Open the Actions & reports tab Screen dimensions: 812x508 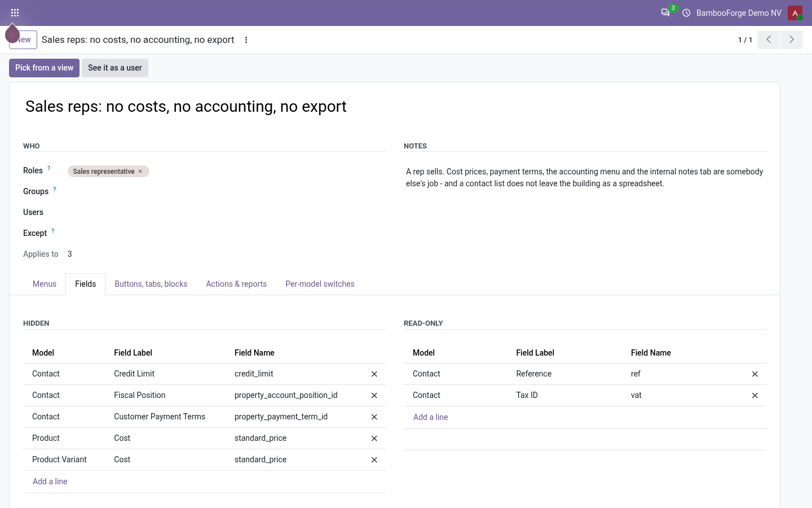(x=236, y=284)
